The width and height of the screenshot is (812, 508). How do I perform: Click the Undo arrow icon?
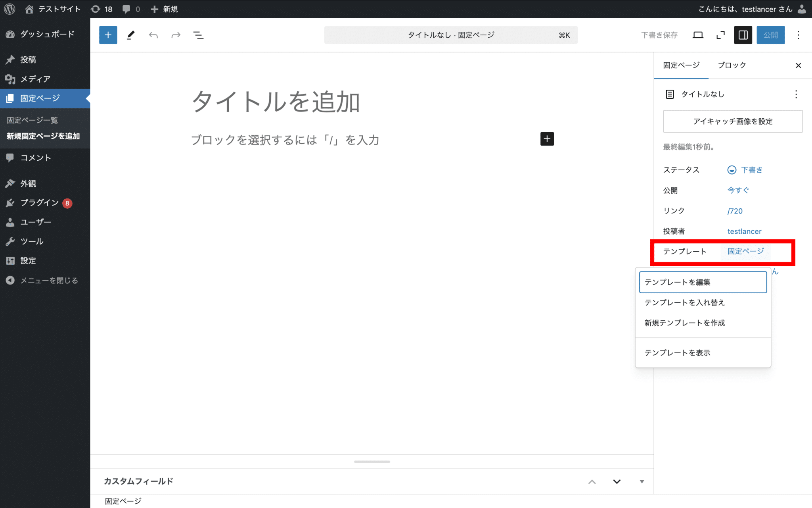153,35
